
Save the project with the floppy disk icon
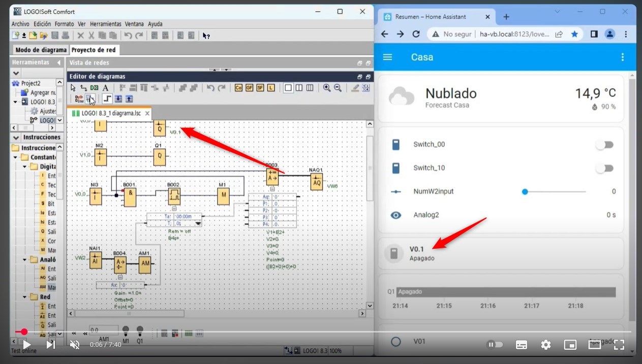(55, 36)
